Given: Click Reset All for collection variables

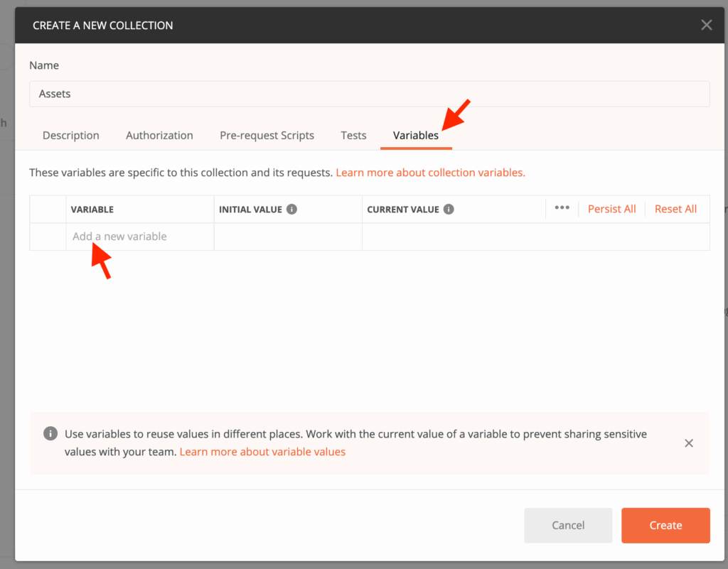Looking at the screenshot, I should click(x=675, y=208).
